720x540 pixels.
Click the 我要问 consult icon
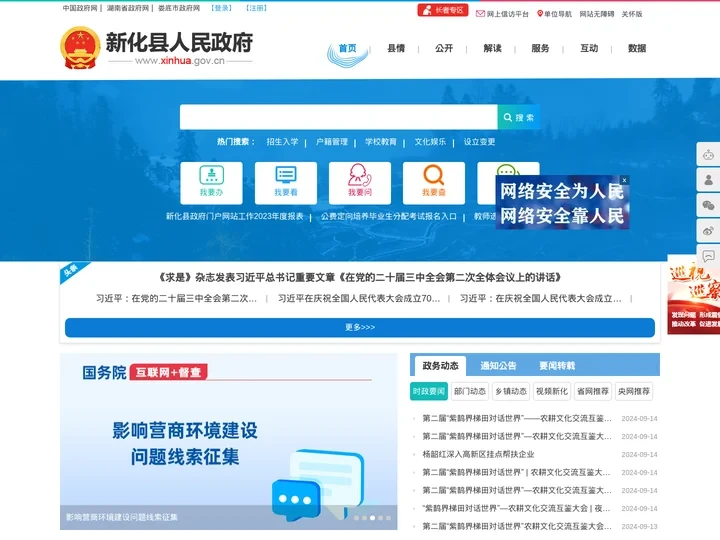point(360,183)
